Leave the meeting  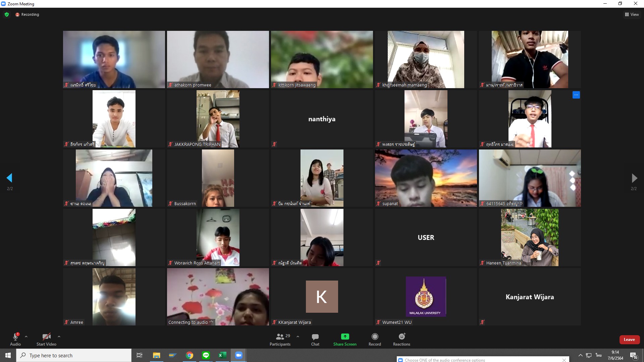(x=629, y=340)
